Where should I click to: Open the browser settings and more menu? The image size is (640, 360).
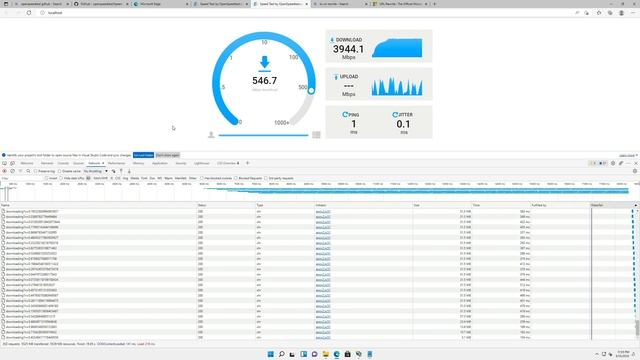[x=633, y=13]
